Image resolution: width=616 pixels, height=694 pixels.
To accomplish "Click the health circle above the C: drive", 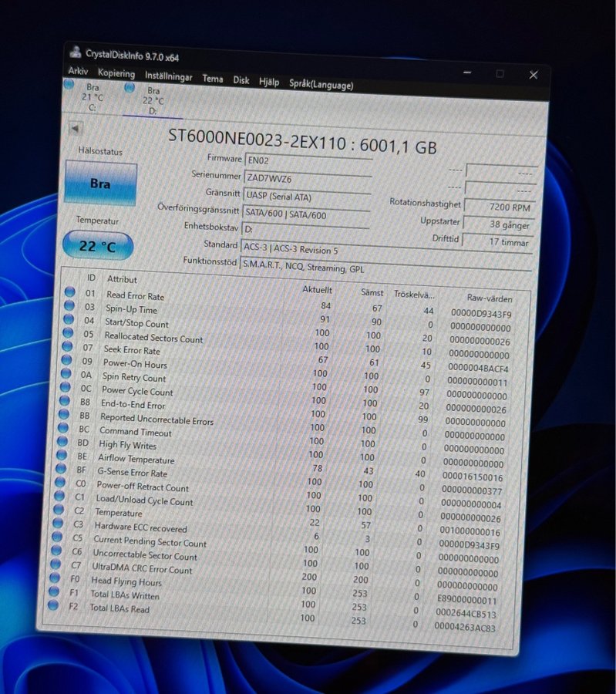I will pos(69,84).
